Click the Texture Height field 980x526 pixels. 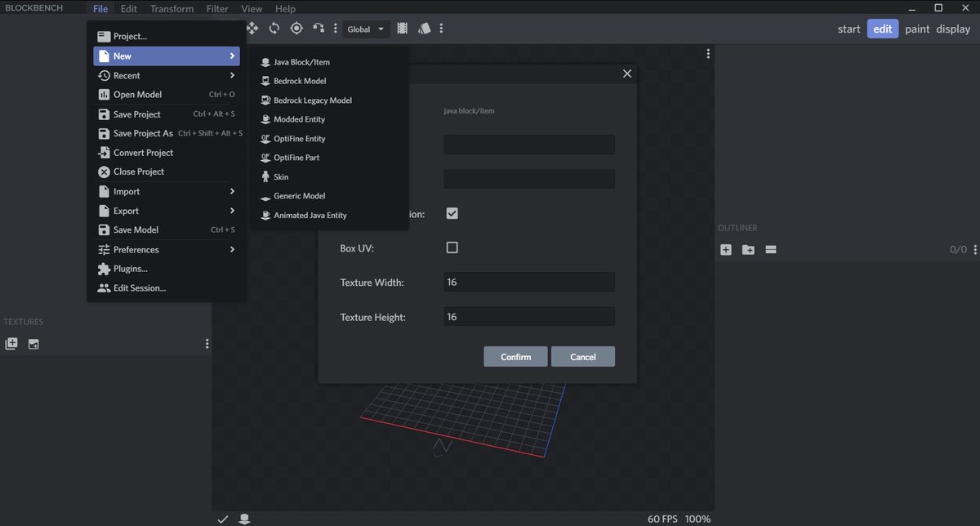pyautogui.click(x=529, y=317)
